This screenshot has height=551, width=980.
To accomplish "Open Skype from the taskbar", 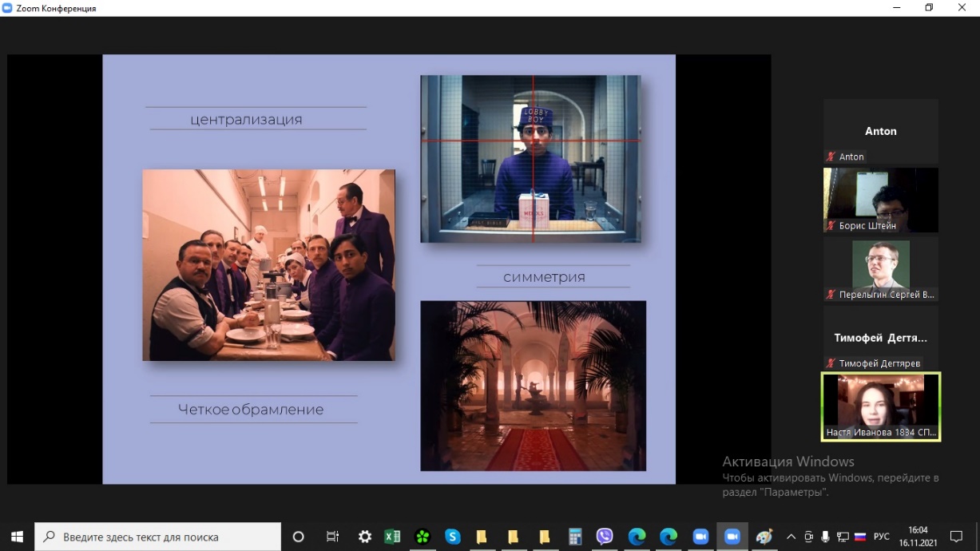I will coord(453,537).
